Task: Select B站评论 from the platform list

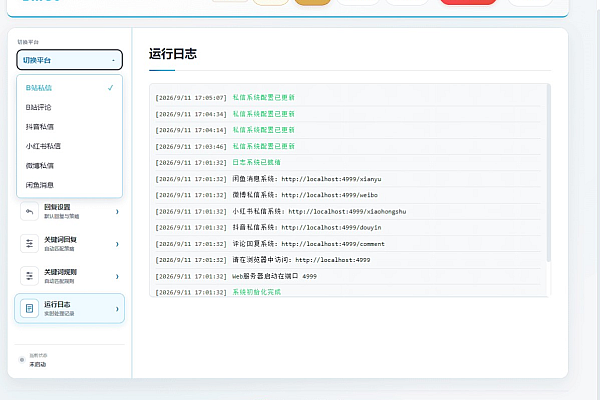Action: (69, 107)
